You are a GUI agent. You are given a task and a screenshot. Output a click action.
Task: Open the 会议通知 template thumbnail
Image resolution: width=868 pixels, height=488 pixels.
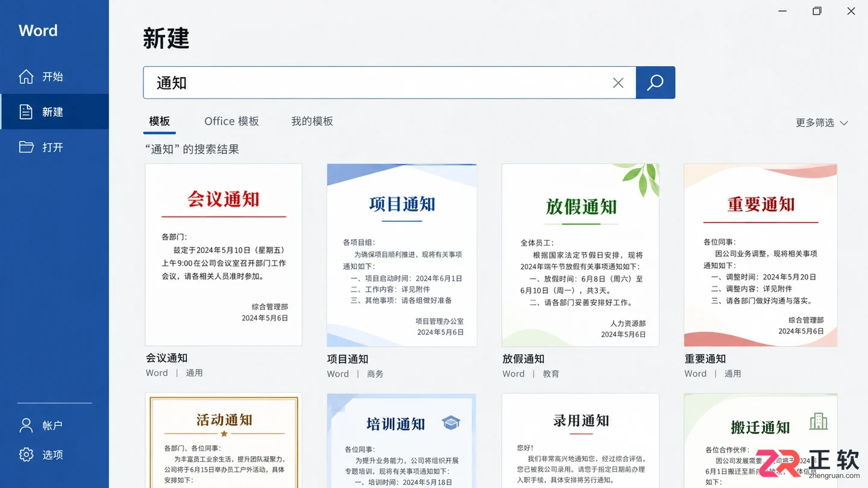tap(224, 255)
